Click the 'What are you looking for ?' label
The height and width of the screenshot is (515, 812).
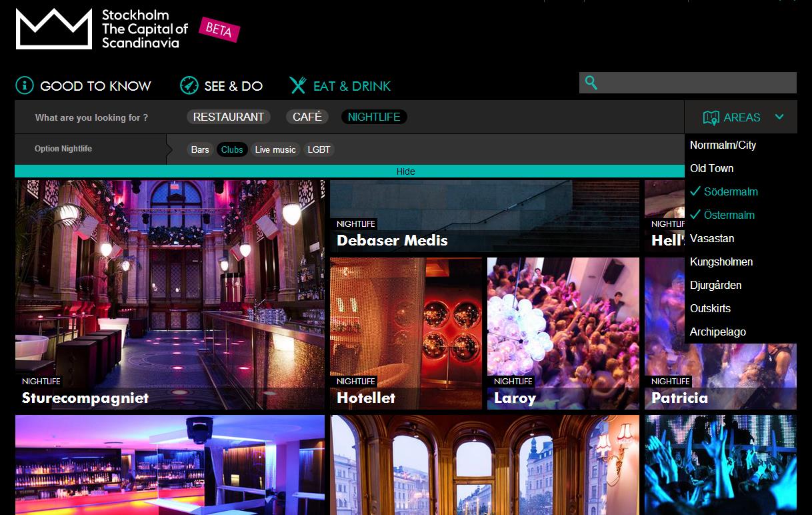pyautogui.click(x=91, y=117)
